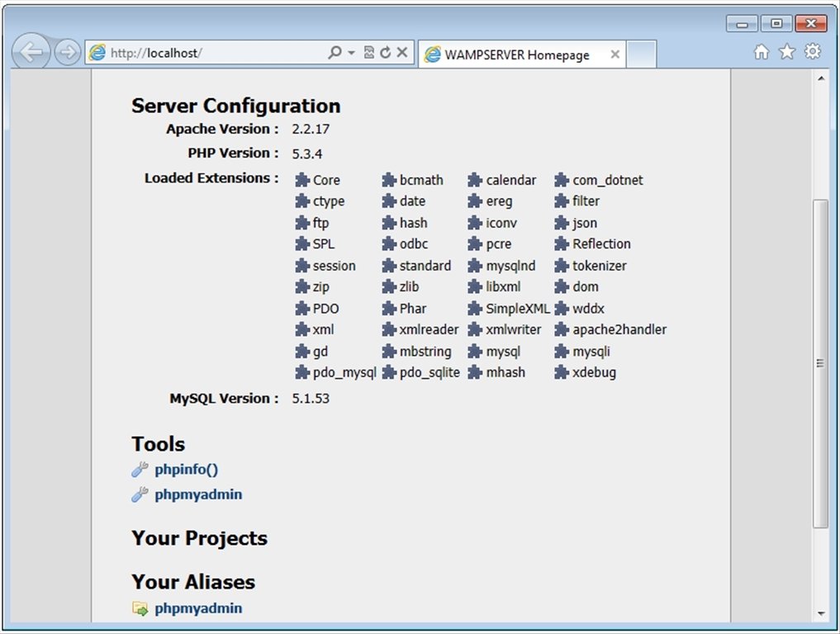The width and height of the screenshot is (840, 634).
Task: Stop loading with the X button in address bar
Action: 402,52
